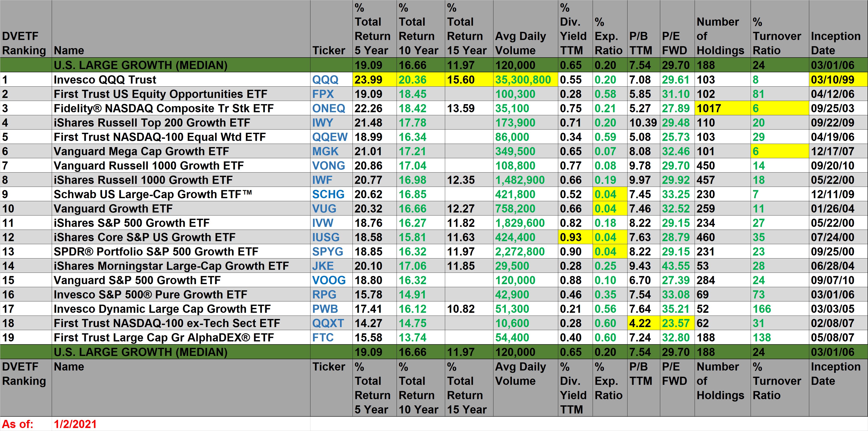Click the 43.55 P/E FWD value
Screen dimensions: 868x431
pyautogui.click(x=677, y=266)
